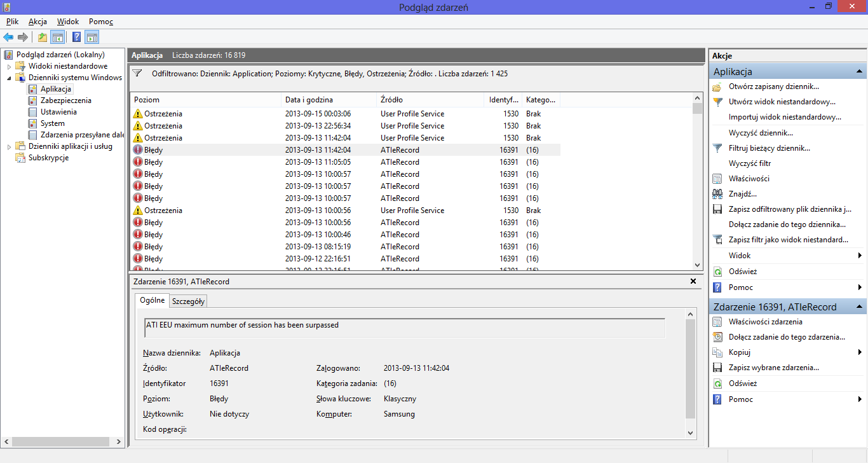Expand Pomoc submenu in Zdarzenie section
This screenshot has width=868, height=463.
pyautogui.click(x=860, y=399)
